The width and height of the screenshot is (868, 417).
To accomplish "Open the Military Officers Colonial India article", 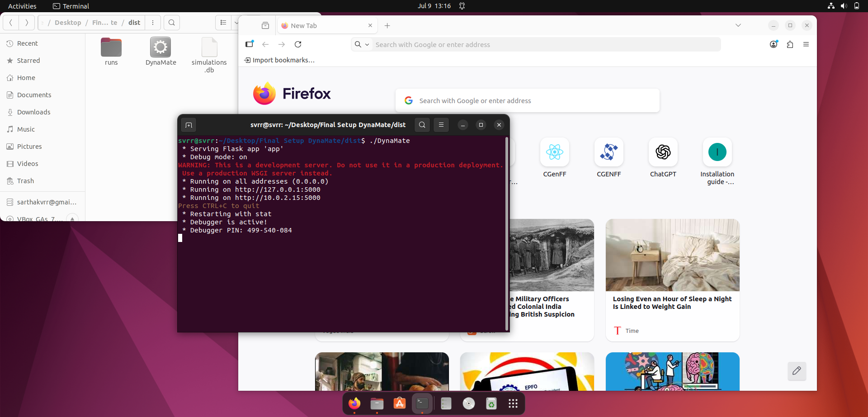I will pos(552,280).
